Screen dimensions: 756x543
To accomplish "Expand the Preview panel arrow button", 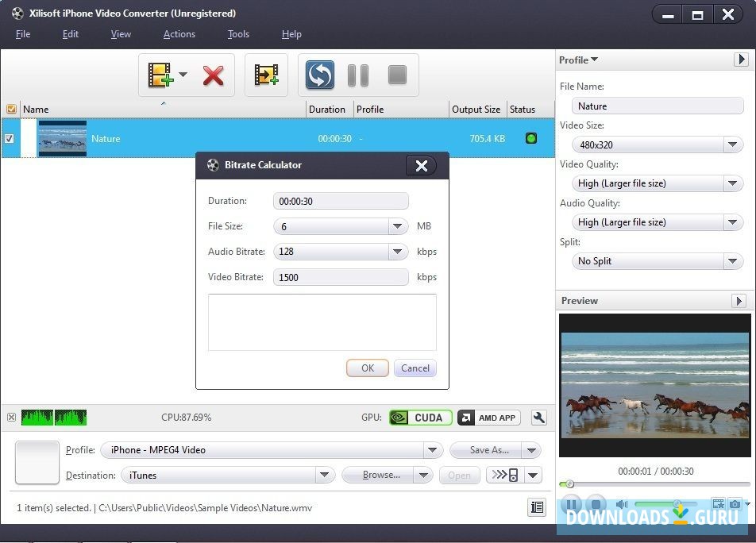I will click(739, 301).
